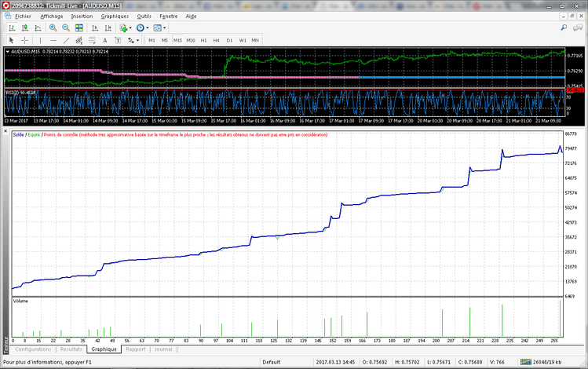Open the Fichier menu
The height and width of the screenshot is (369, 588).
click(x=23, y=16)
